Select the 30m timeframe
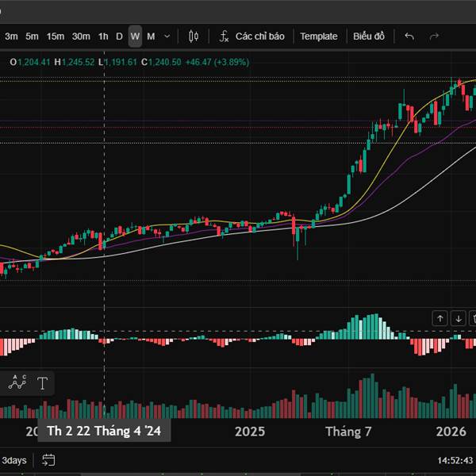476x476 pixels. pos(81,36)
